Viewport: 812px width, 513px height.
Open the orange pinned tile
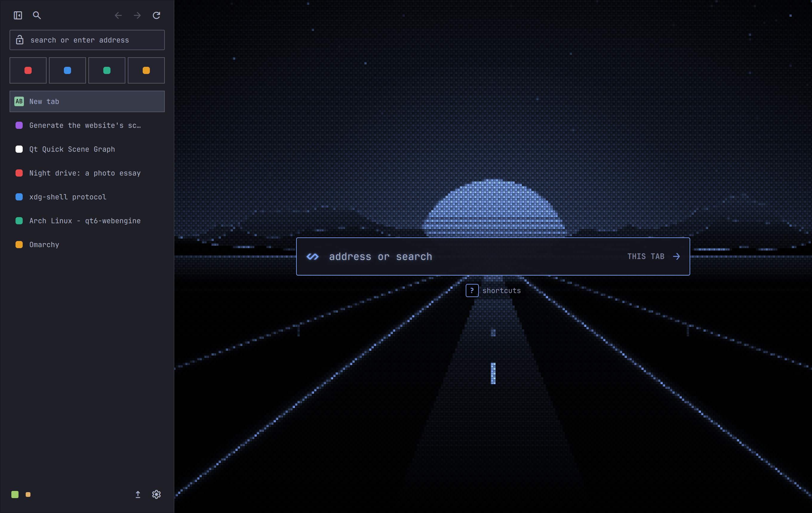pyautogui.click(x=146, y=70)
